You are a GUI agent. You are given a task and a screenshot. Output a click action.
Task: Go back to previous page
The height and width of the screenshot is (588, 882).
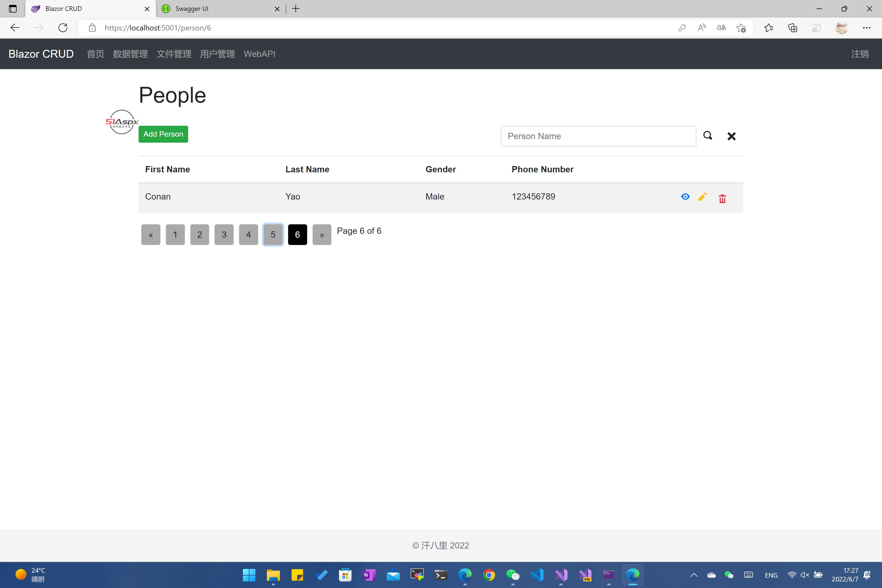pyautogui.click(x=15, y=28)
